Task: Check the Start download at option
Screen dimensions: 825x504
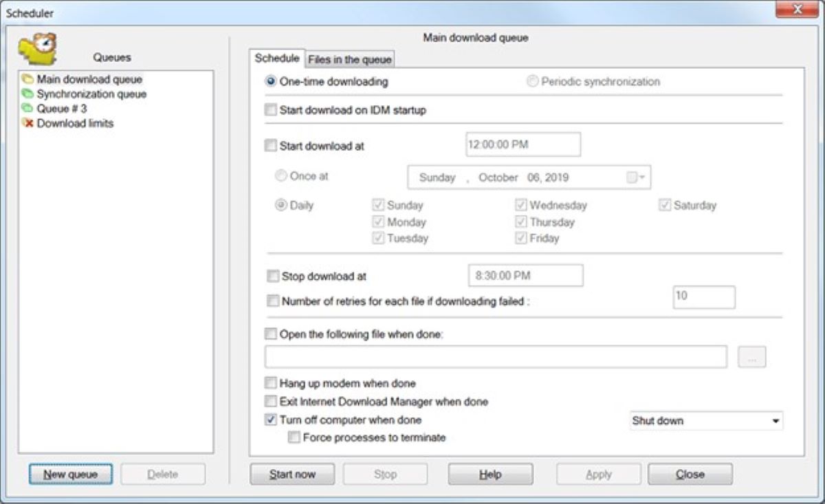Action: pos(271,146)
